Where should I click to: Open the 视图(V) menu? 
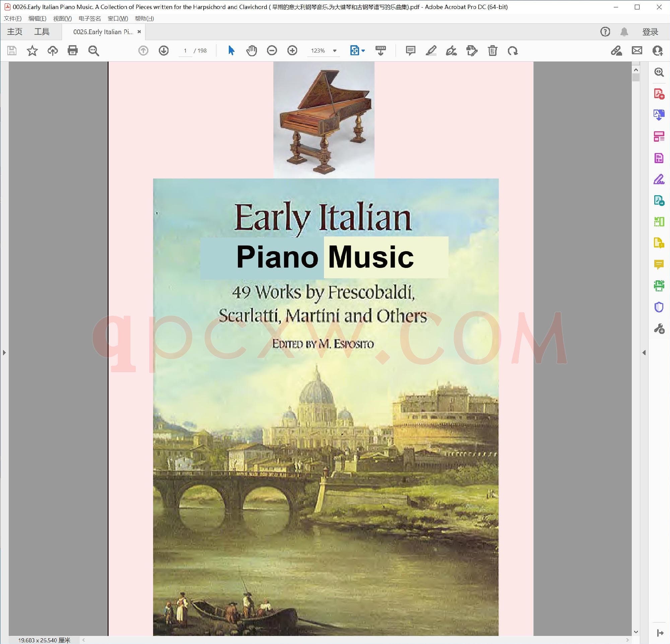[x=62, y=18]
